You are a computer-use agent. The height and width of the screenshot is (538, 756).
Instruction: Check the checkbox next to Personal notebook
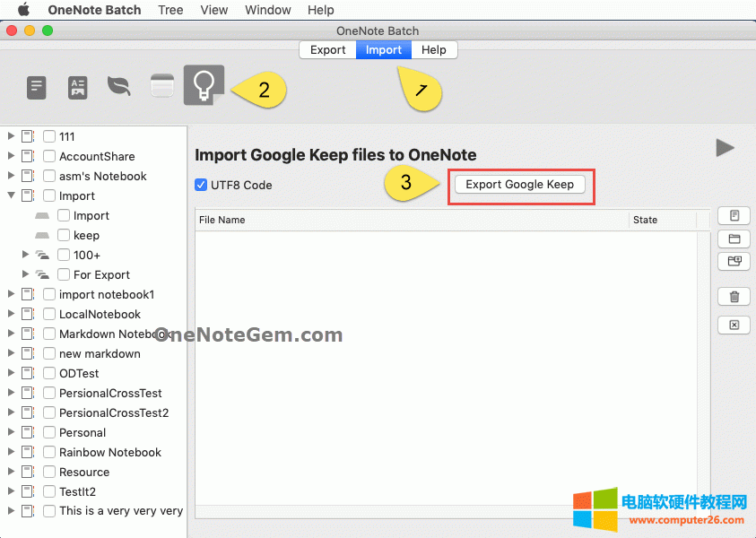48,432
